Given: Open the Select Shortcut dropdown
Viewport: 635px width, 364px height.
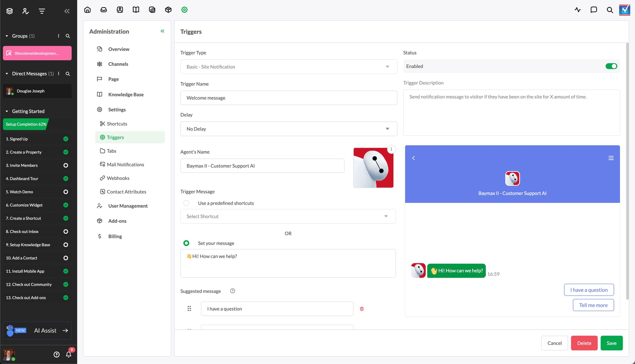Looking at the screenshot, I should 288,216.
